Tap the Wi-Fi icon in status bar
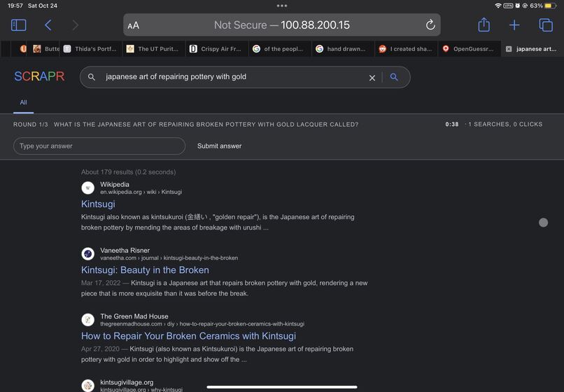Image resolution: width=564 pixels, height=392 pixels. (498, 6)
